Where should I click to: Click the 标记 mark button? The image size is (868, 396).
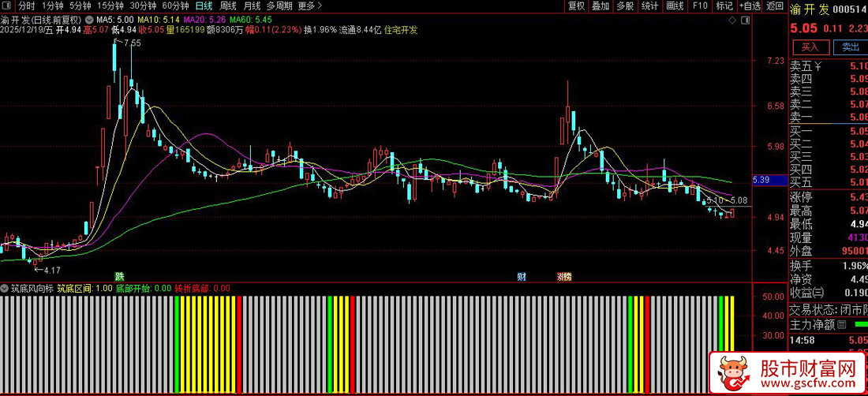pyautogui.click(x=724, y=6)
